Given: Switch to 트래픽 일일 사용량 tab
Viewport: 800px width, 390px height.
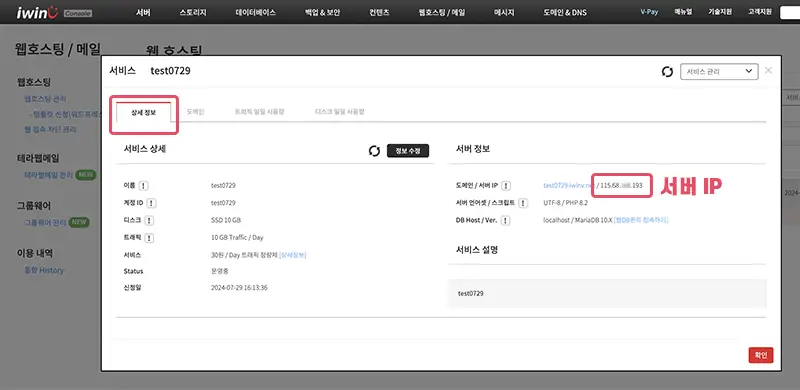Looking at the screenshot, I should point(259,111).
